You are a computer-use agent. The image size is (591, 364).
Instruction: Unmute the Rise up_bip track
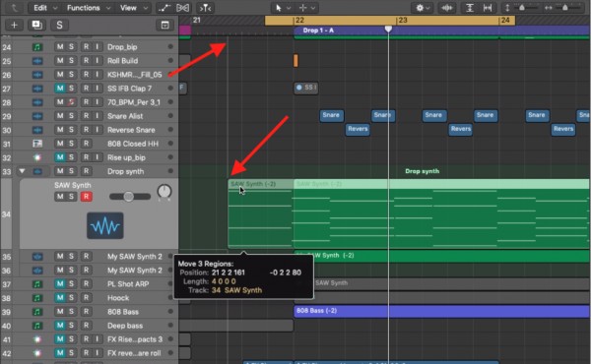click(60, 157)
